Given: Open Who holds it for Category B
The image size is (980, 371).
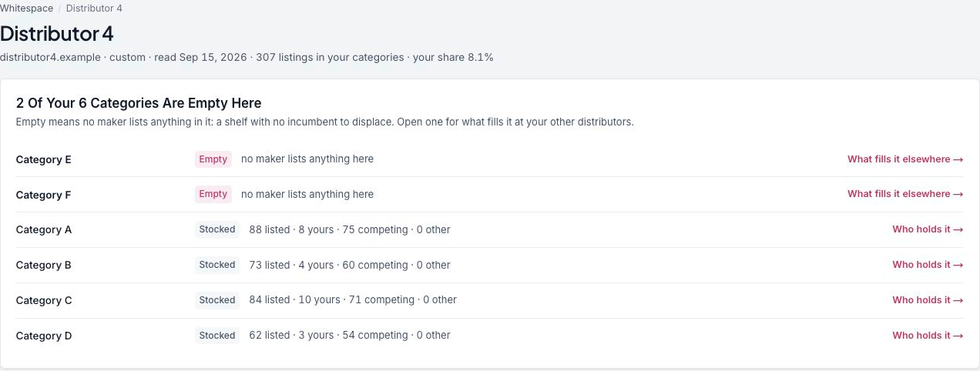Looking at the screenshot, I should pos(928,265).
